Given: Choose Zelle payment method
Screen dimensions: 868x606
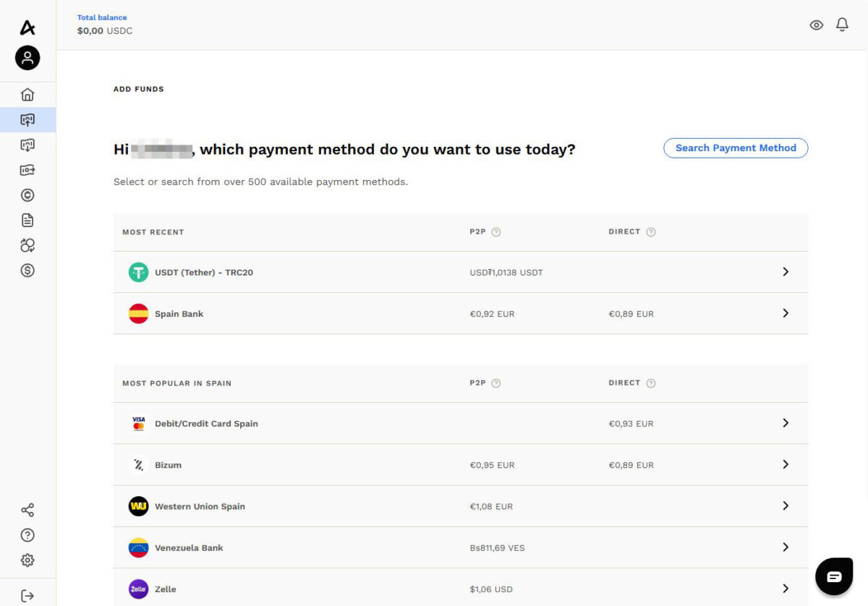Looking at the screenshot, I should click(x=461, y=588).
